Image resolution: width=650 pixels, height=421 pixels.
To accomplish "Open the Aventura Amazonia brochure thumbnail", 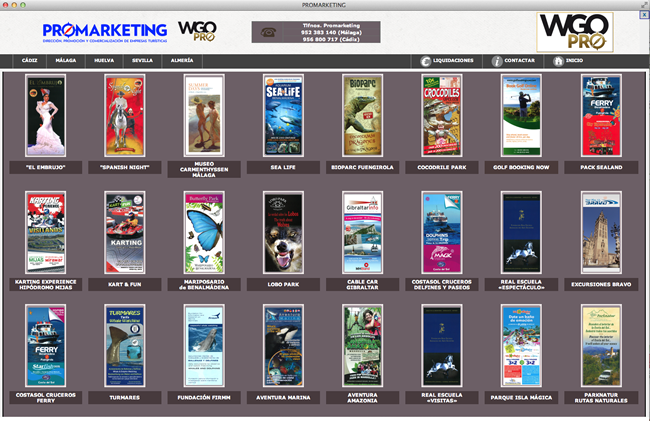I will click(x=362, y=345).
